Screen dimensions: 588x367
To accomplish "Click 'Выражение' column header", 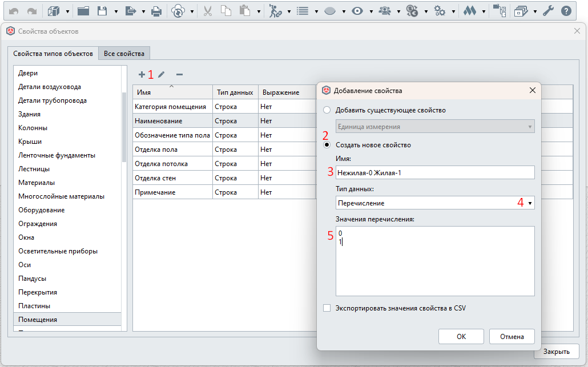I will point(287,92).
